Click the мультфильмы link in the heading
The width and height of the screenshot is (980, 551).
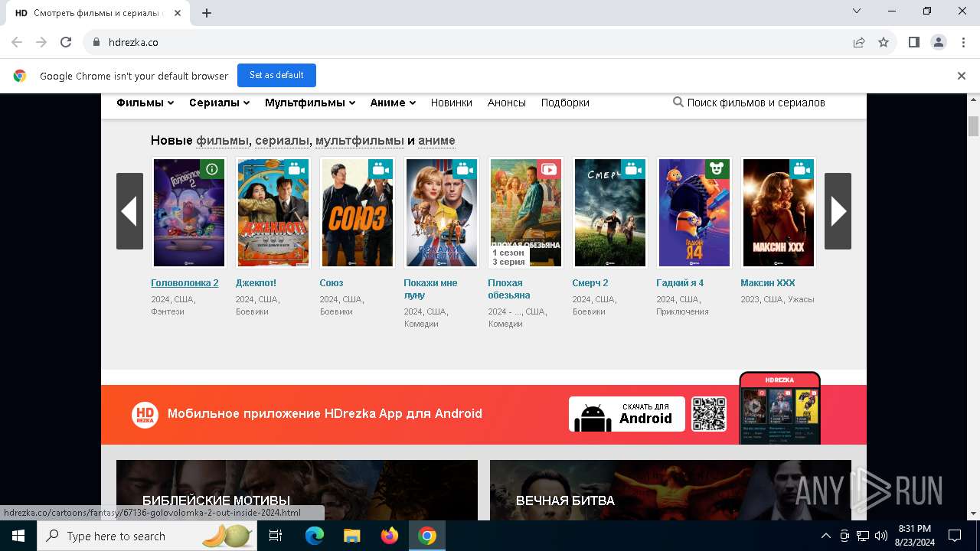pos(360,141)
